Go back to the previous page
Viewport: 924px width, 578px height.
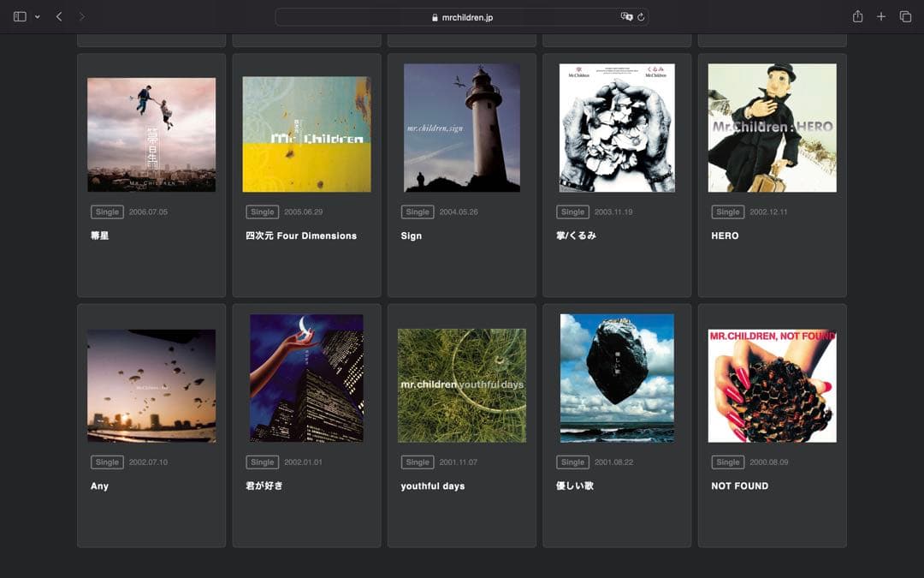click(x=59, y=16)
